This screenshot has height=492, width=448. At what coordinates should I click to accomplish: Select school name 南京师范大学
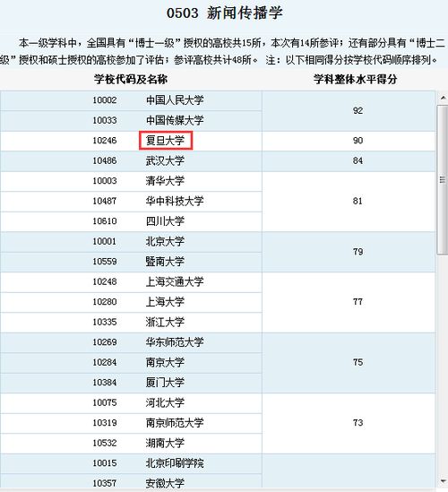pos(175,423)
